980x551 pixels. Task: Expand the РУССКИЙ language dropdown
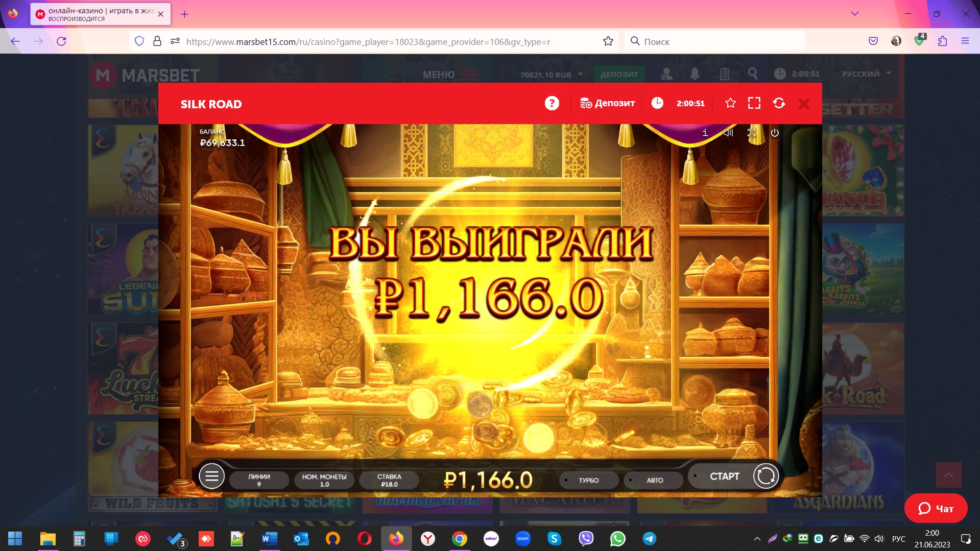[867, 74]
